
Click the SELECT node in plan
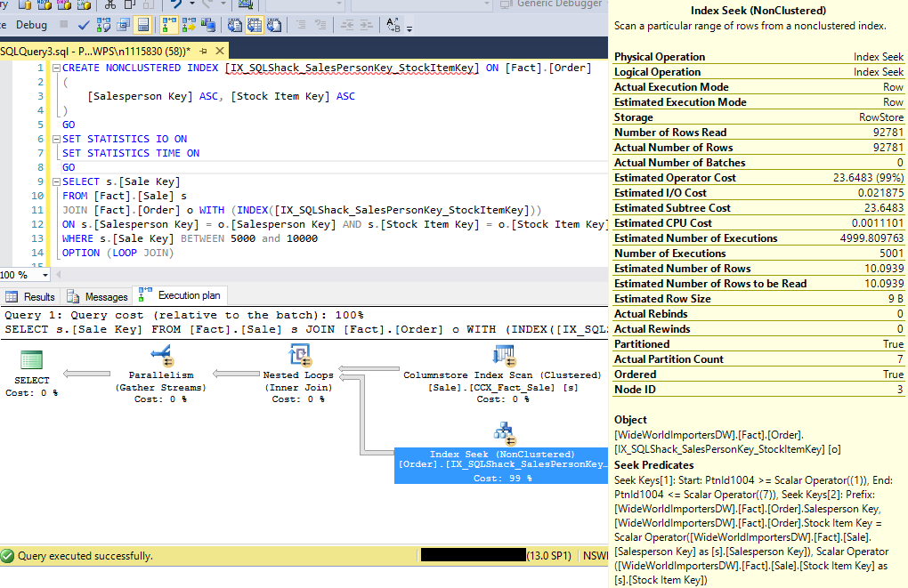pos(31,360)
